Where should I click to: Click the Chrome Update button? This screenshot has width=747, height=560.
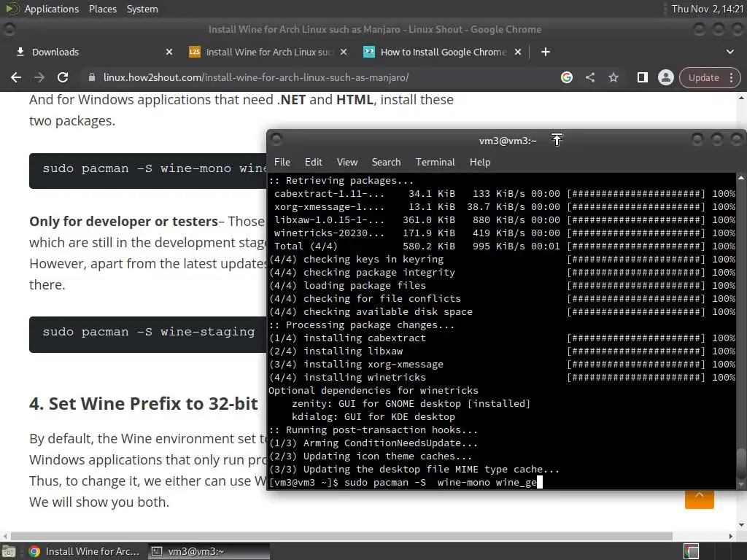[x=704, y=77]
